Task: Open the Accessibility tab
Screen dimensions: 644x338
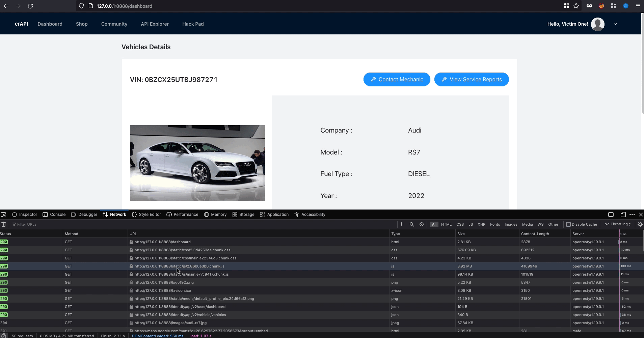Action: pos(310,215)
